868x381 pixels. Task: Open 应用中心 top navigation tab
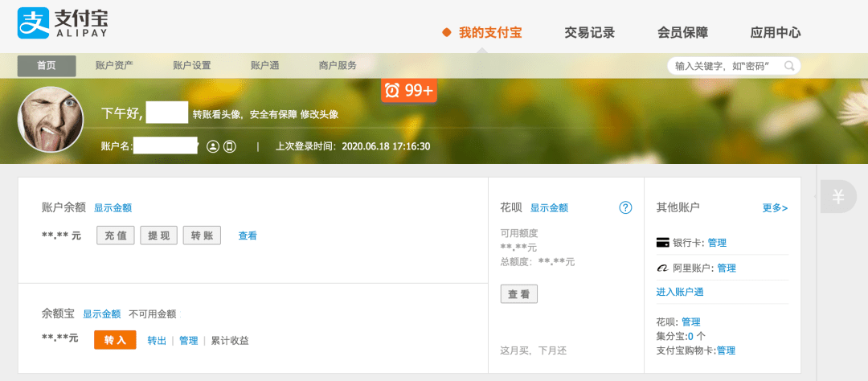[x=776, y=33]
